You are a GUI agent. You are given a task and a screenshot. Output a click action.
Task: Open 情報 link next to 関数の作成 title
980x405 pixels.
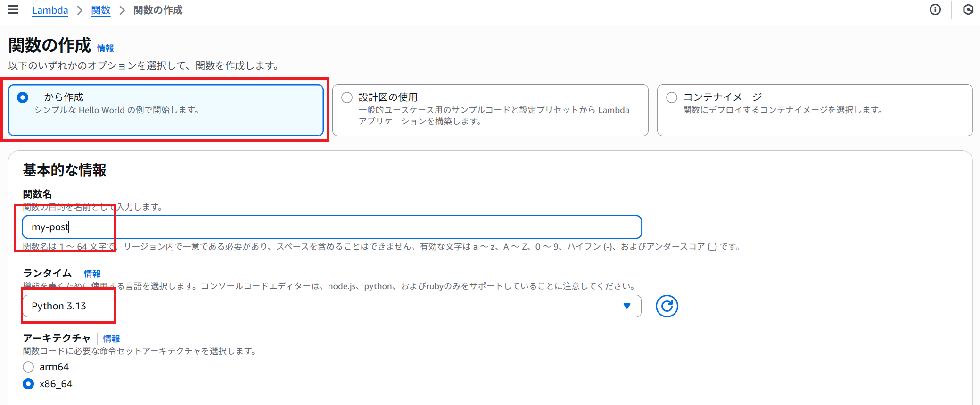click(x=106, y=48)
